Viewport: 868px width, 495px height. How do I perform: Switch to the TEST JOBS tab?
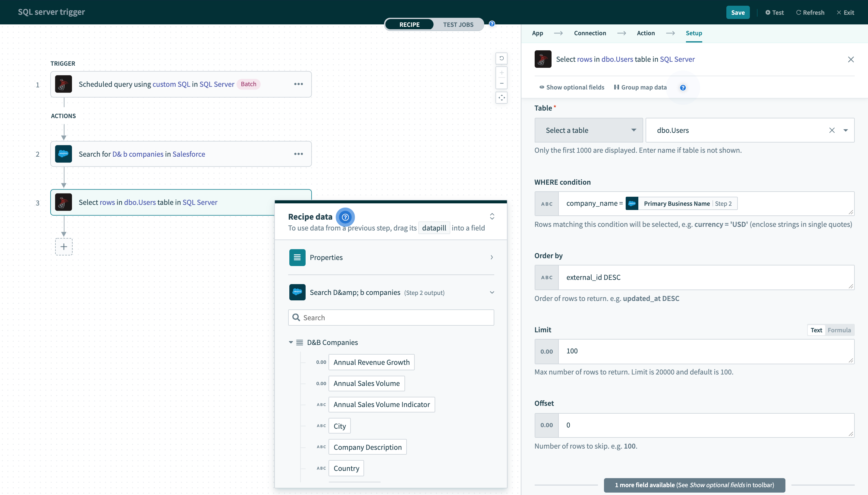pyautogui.click(x=458, y=24)
